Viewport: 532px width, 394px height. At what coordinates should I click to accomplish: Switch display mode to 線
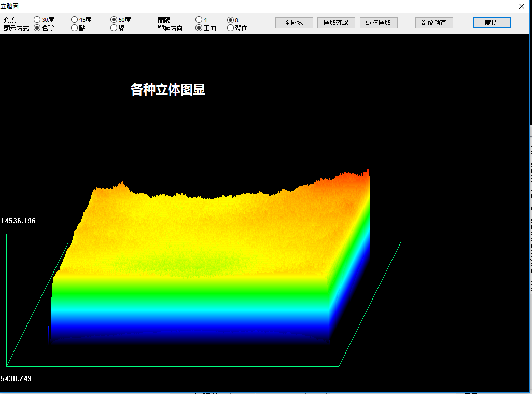114,28
